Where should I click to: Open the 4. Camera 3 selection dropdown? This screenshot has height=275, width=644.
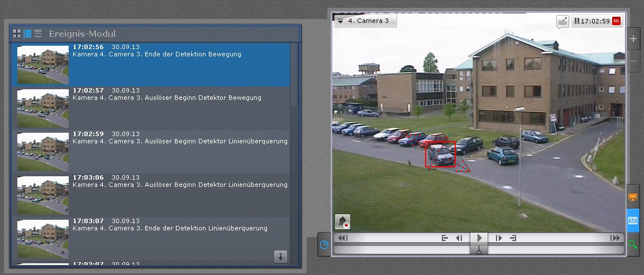tap(365, 21)
